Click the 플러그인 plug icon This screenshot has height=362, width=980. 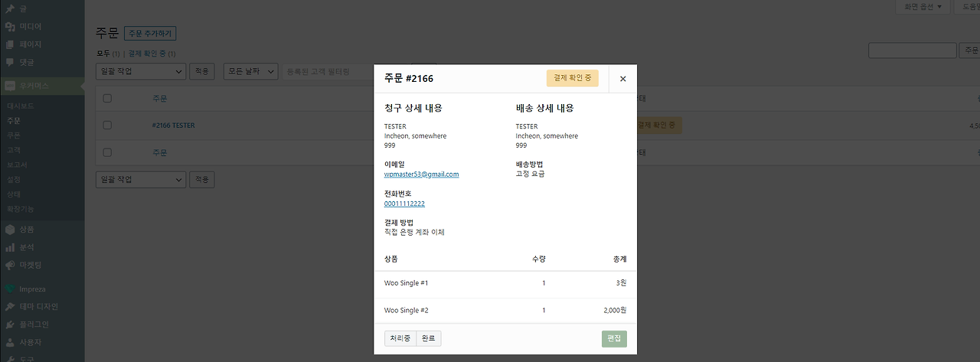[10, 324]
